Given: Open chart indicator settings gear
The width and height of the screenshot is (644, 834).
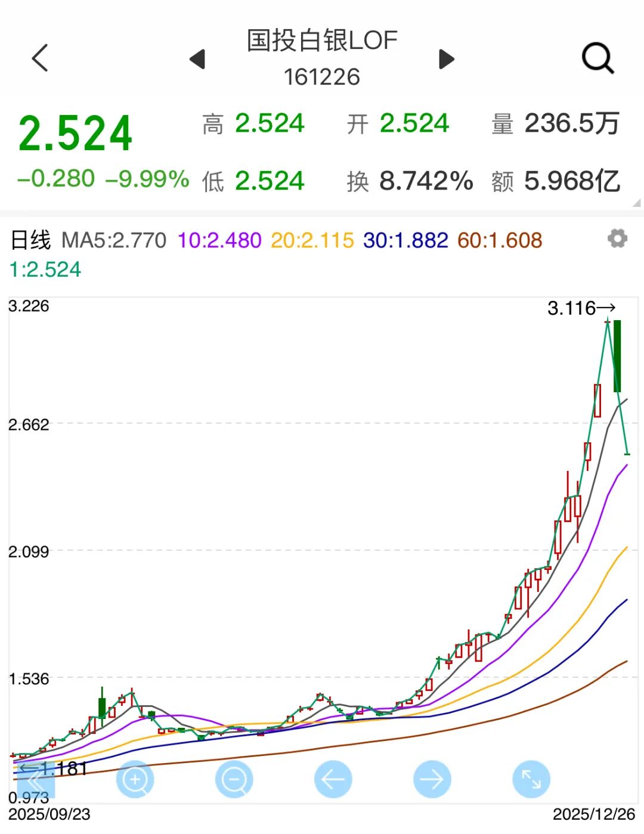Looking at the screenshot, I should (617, 239).
